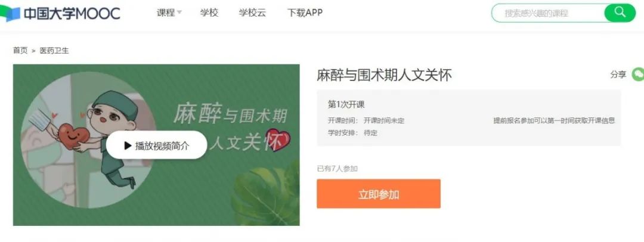The width and height of the screenshot is (644, 242).
Task: Click the course title 麻醉与围术期人文关怀
Action: click(x=384, y=75)
